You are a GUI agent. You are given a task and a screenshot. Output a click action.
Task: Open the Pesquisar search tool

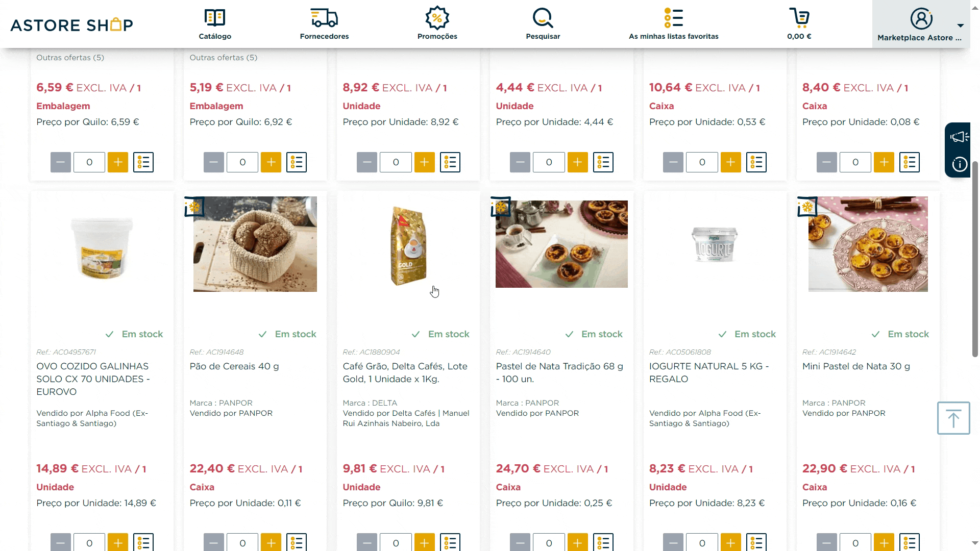543,24
